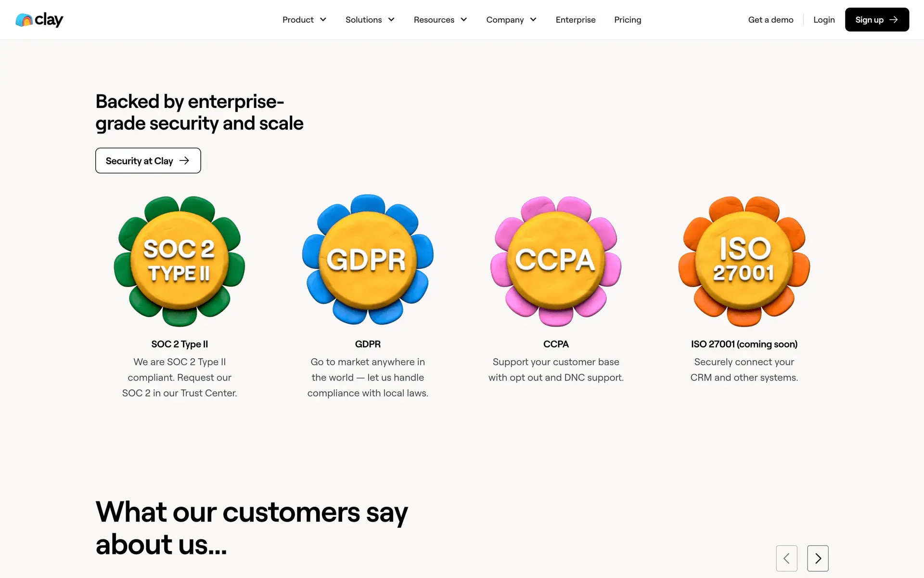Click the GDPR title below badge

click(x=368, y=344)
